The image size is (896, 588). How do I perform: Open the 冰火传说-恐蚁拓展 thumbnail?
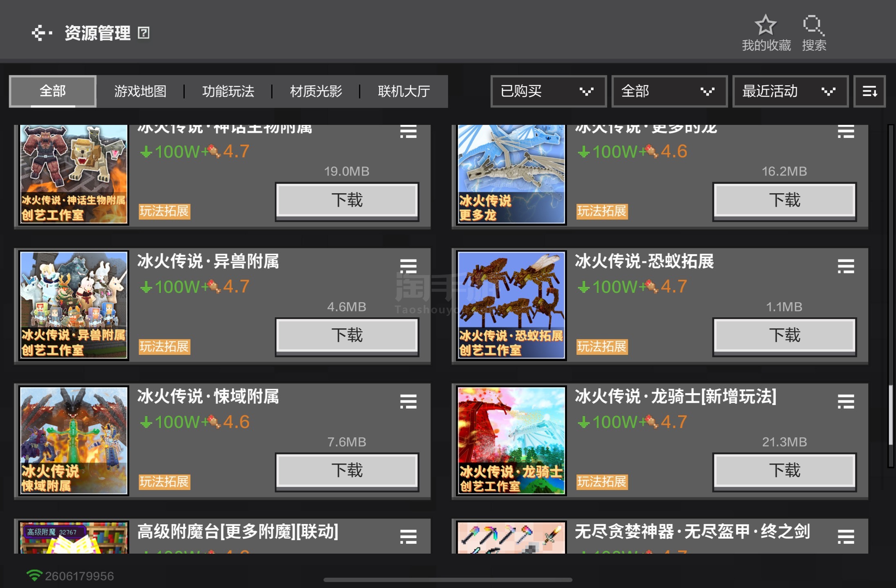click(511, 305)
